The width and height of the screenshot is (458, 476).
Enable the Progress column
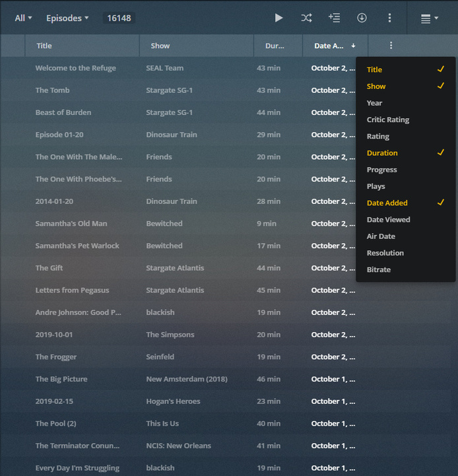tap(405, 170)
